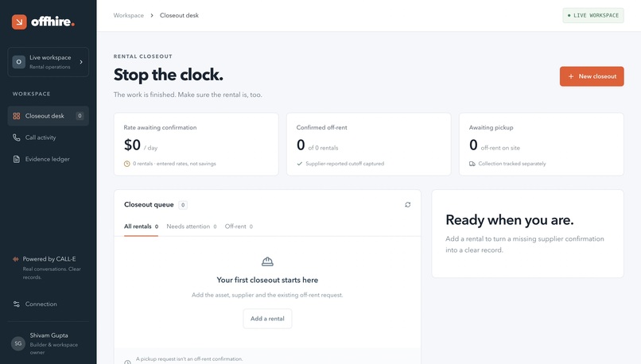The width and height of the screenshot is (641, 364).
Task: Open the Closeout desk sidebar item
Action: [x=49, y=116]
